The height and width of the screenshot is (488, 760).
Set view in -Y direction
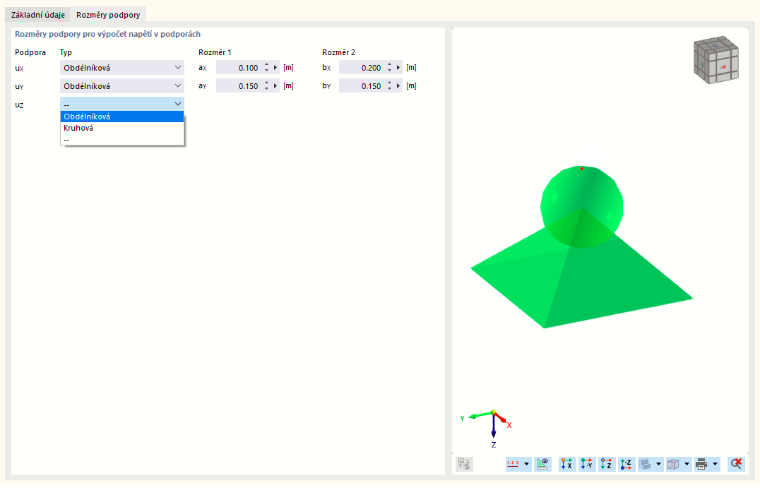tap(586, 464)
